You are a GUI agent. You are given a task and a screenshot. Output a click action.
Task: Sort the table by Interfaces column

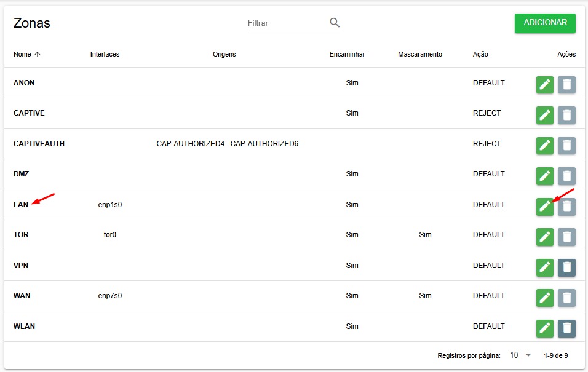click(105, 54)
